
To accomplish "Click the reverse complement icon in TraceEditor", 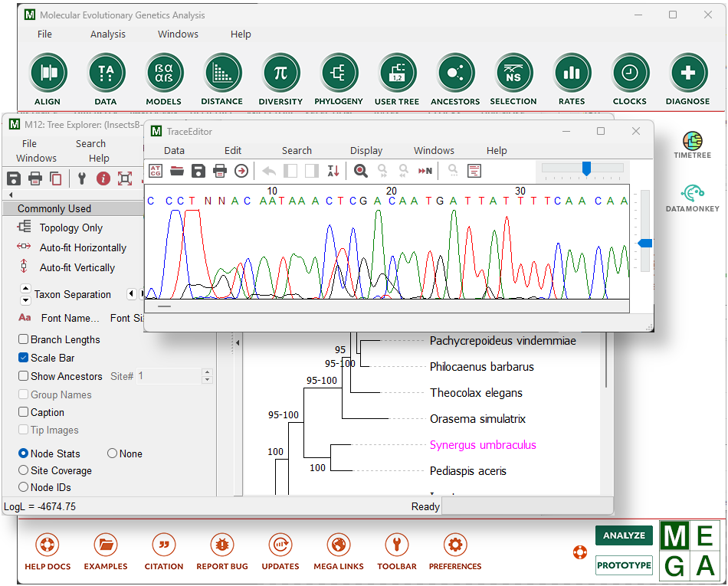I will 333,171.
